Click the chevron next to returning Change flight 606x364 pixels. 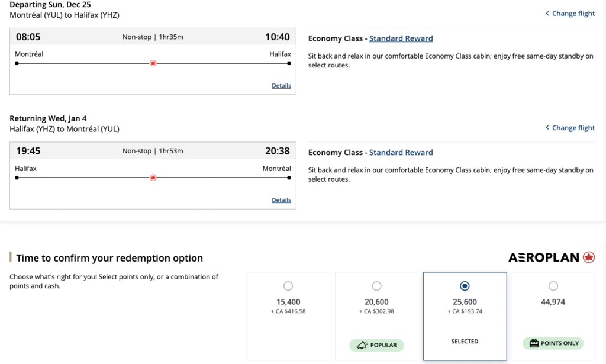547,128
